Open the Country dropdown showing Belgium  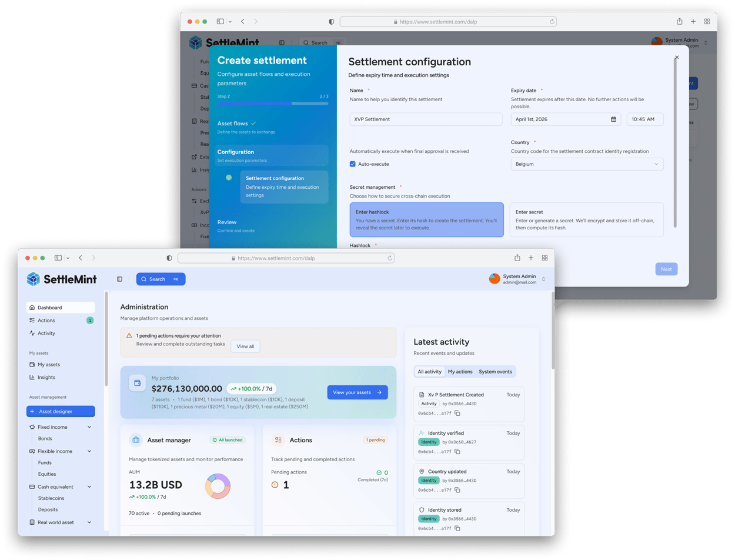pos(587,164)
